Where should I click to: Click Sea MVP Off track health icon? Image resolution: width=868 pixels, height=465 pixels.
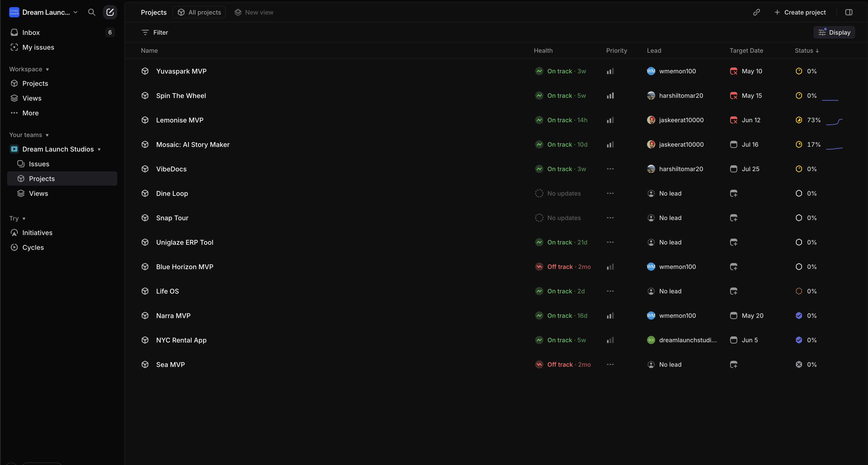pos(539,364)
